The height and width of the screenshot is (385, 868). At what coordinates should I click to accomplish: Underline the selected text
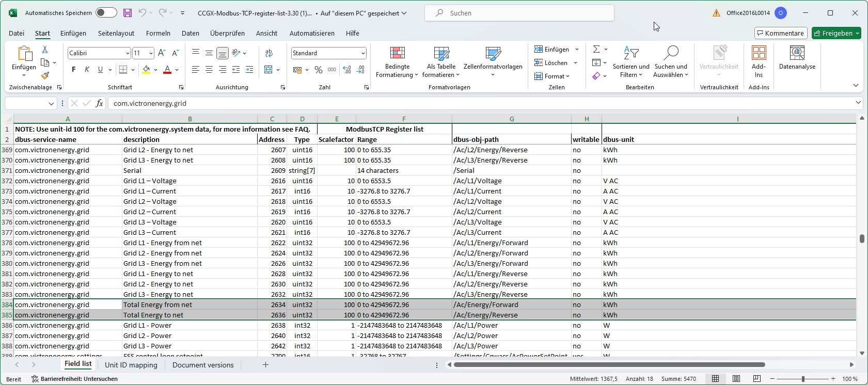100,69
